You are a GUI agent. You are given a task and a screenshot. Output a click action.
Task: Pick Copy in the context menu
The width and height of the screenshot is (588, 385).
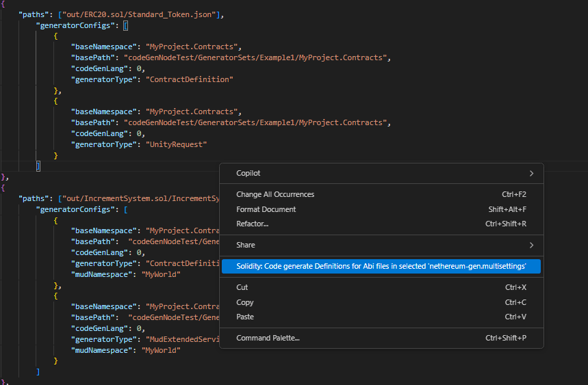point(245,302)
